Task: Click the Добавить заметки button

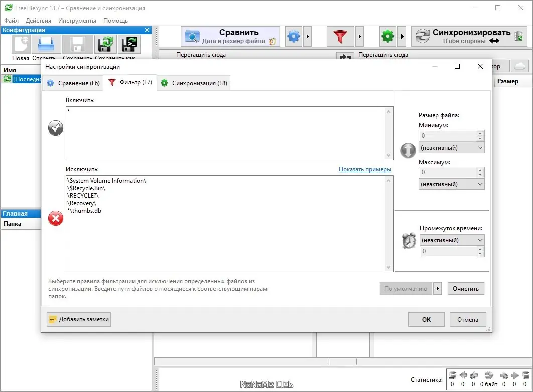Action: [x=79, y=319]
